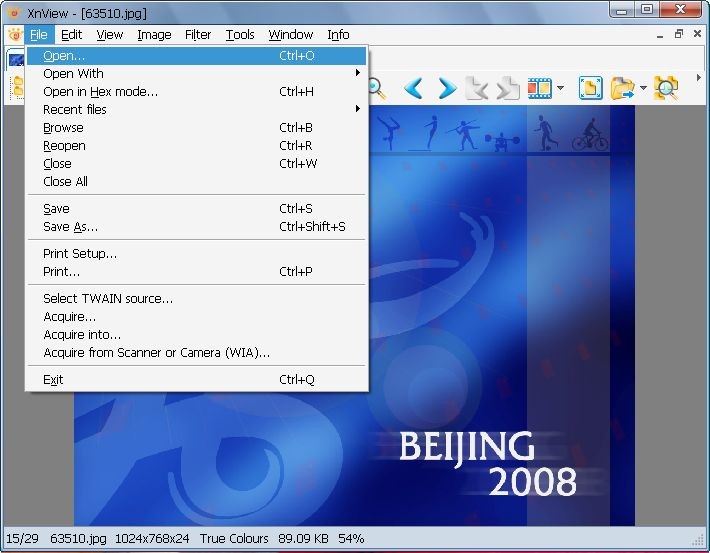
Task: Open the Image menu
Action: (154, 34)
